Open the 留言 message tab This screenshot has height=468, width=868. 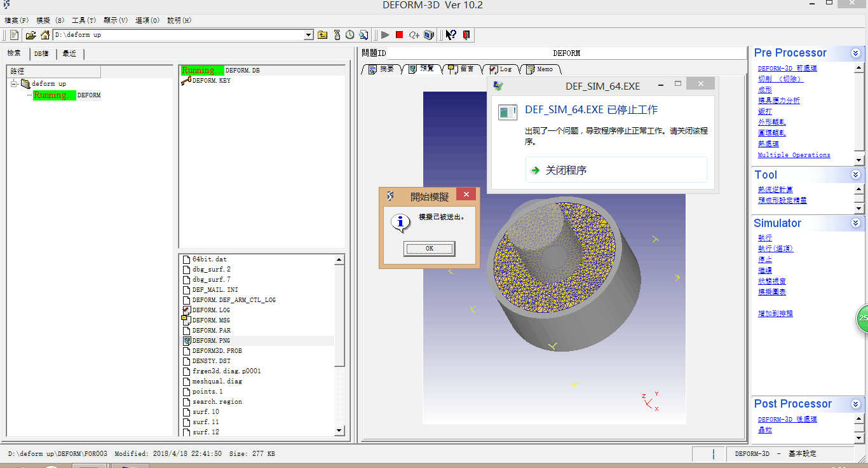coord(461,69)
